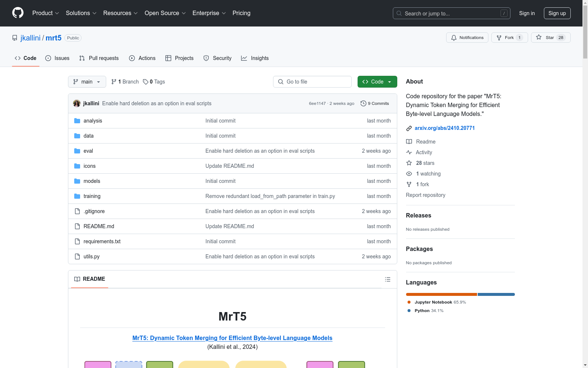The image size is (588, 368).
Task: Click the history clock icon for commits
Action: 363,103
